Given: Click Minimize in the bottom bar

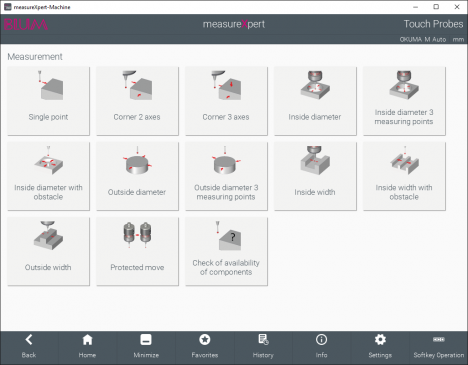Looking at the screenshot, I should click(x=146, y=347).
